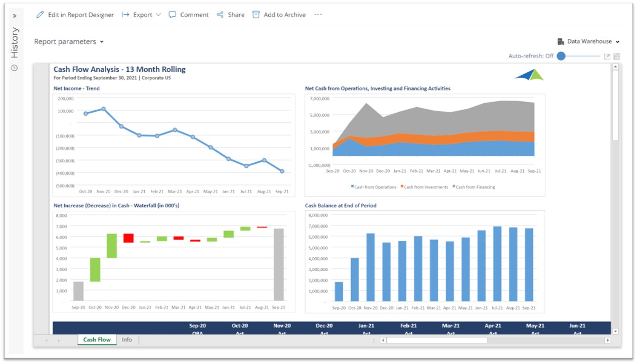Viewport: 637px width, 364px height.
Task: Click the Auto-refresh slider handle
Action: 561,56
